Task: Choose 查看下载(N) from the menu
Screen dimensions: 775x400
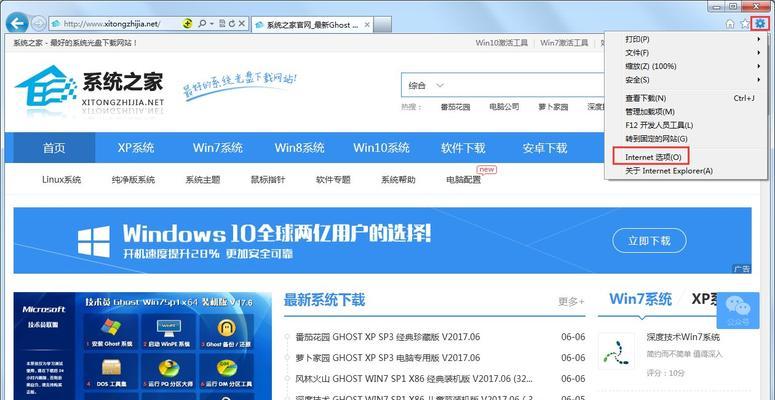Action: point(686,98)
